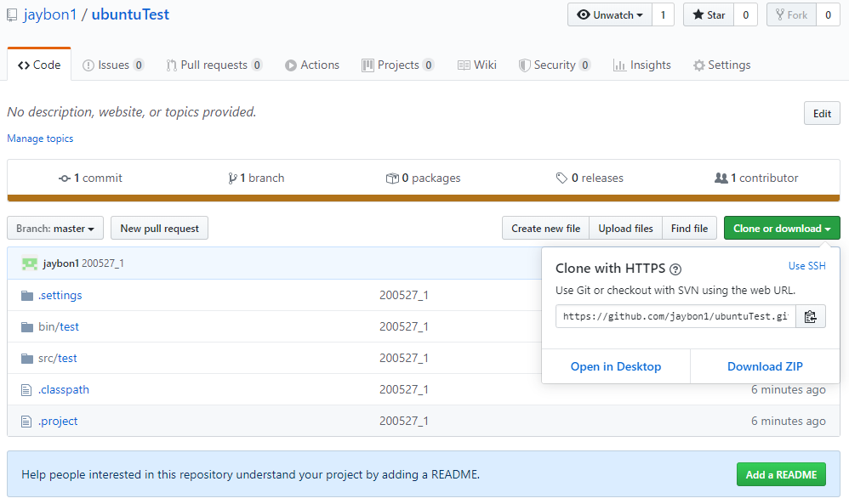The image size is (849, 504).
Task: Click the language bar under repository stats
Action: [424, 199]
